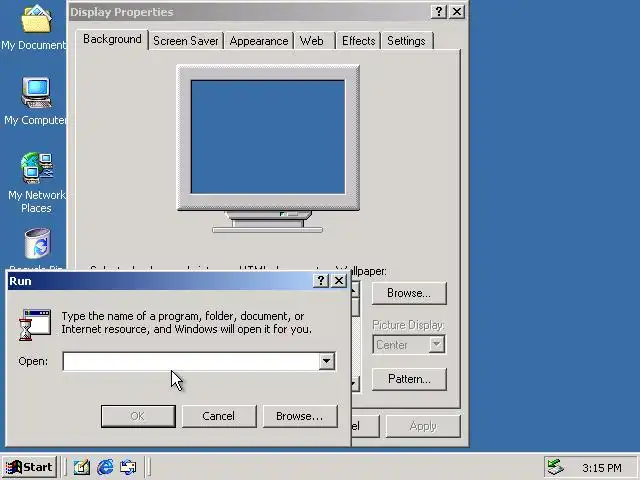640x480 pixels.
Task: Click OK in the Run dialog
Action: pyautogui.click(x=138, y=416)
